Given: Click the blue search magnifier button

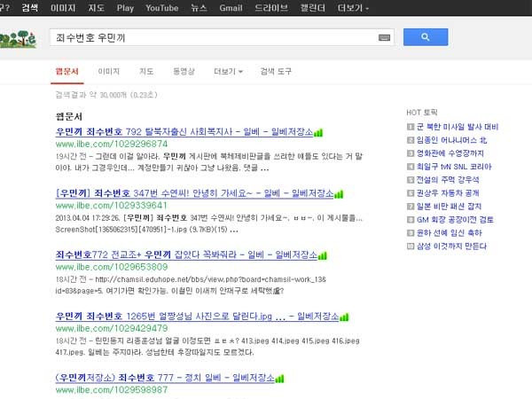Looking at the screenshot, I should pos(426,37).
